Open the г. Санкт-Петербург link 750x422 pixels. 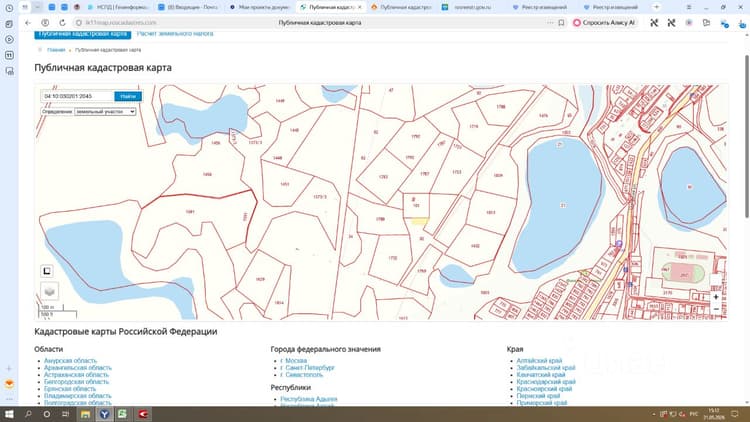308,367
